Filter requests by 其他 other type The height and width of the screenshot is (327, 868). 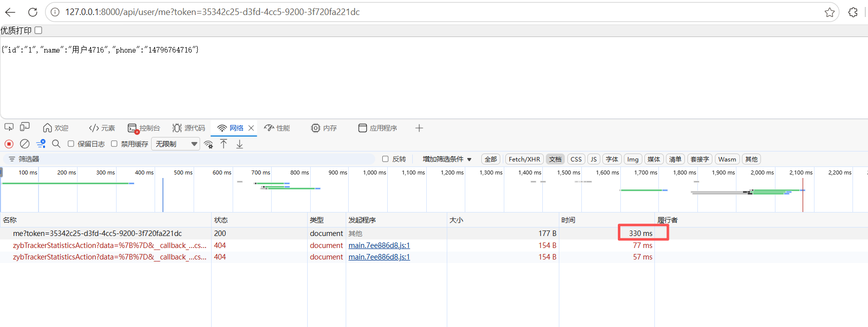click(751, 159)
